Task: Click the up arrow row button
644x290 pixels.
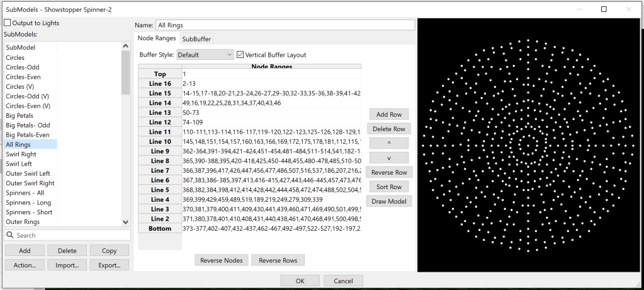Action: click(x=390, y=143)
